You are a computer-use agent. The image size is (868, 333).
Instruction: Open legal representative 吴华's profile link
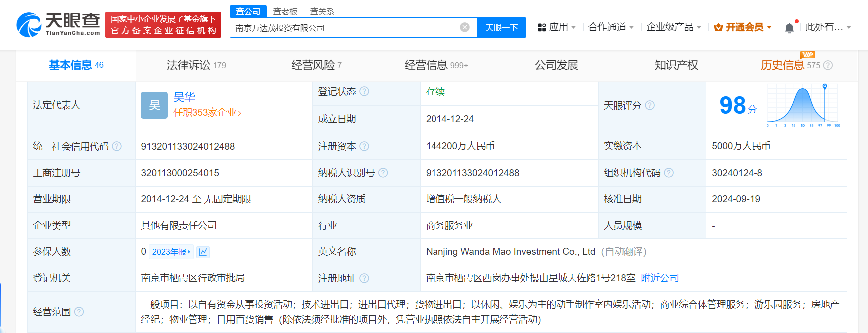point(184,97)
